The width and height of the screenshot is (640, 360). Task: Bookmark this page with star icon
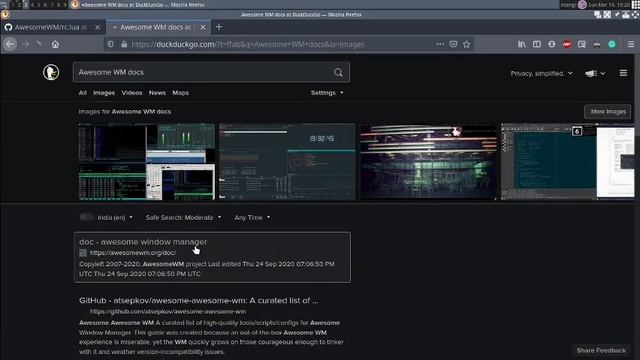pos(467,44)
